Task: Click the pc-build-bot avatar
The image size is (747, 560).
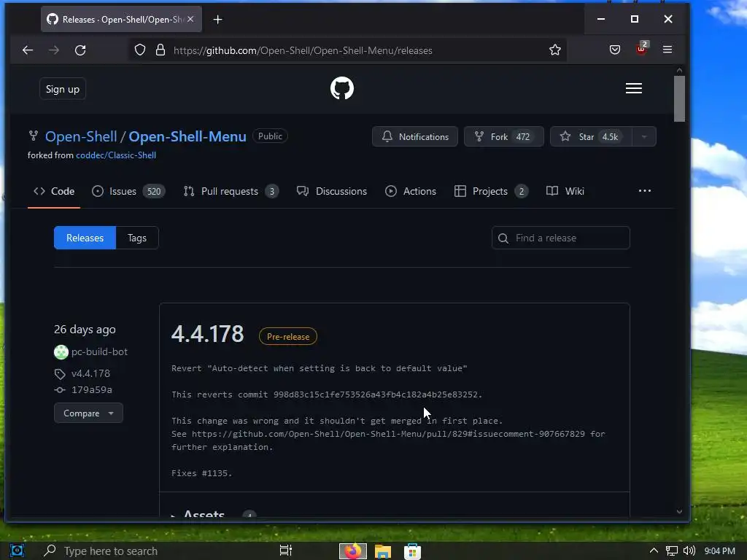Action: pos(61,352)
